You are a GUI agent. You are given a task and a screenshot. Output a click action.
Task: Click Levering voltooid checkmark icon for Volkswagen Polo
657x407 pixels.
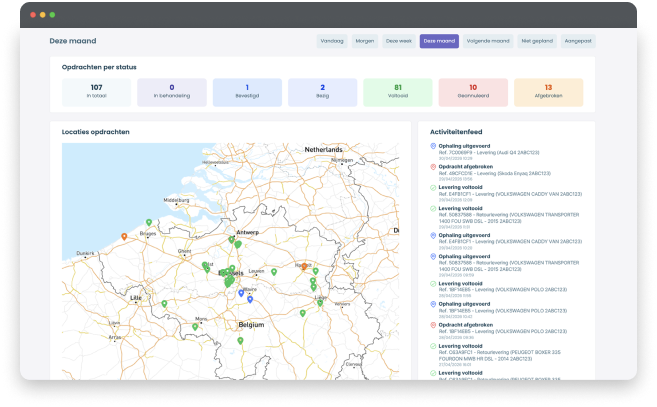(433, 283)
